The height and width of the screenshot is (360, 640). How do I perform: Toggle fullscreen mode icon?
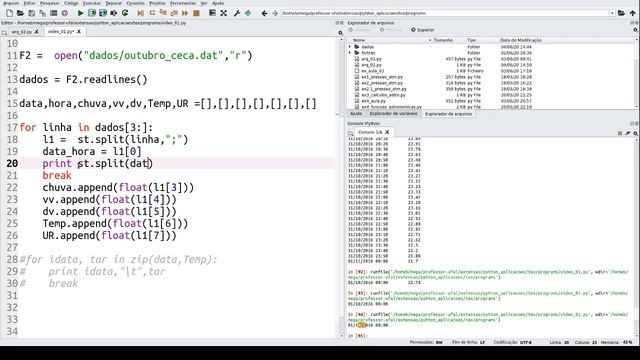(224, 13)
